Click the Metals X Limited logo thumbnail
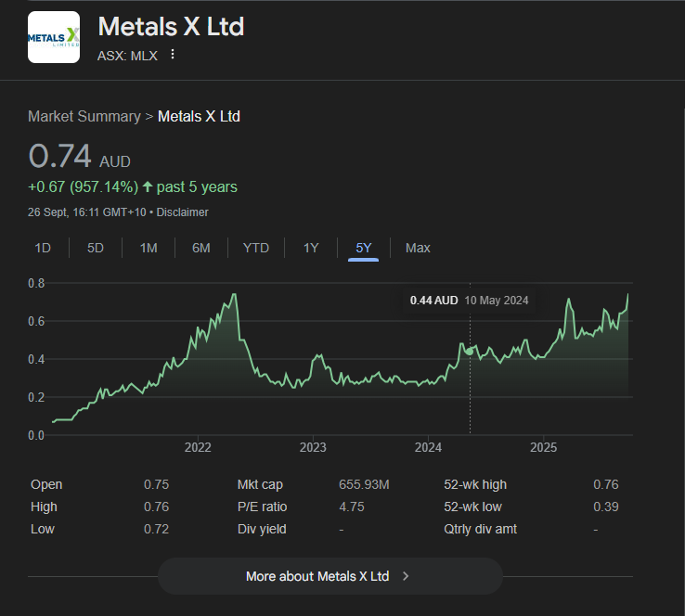 [x=54, y=37]
